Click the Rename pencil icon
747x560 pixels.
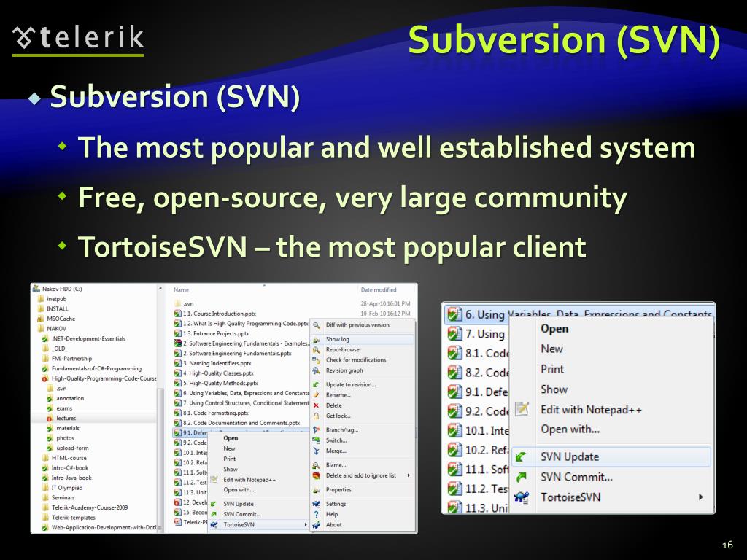click(x=317, y=395)
